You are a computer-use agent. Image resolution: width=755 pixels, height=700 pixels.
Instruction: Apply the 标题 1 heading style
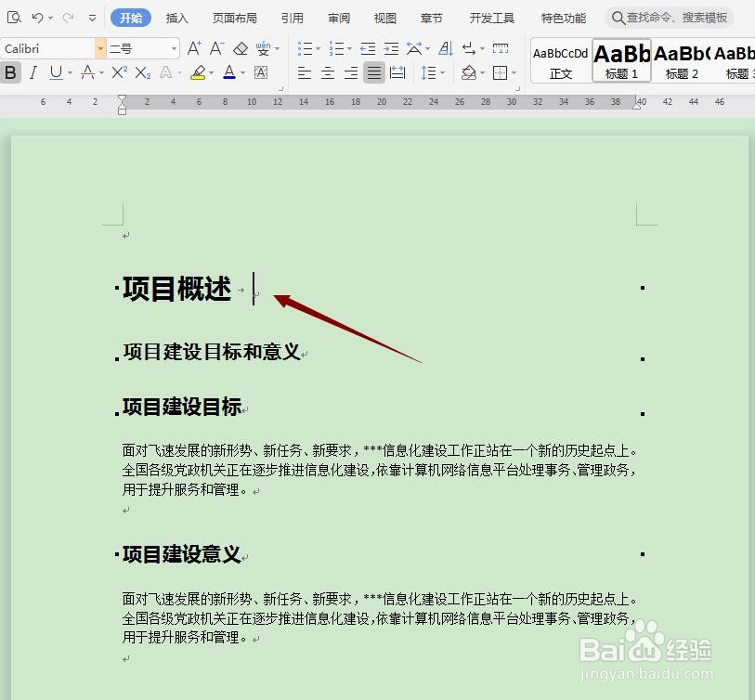pyautogui.click(x=620, y=58)
